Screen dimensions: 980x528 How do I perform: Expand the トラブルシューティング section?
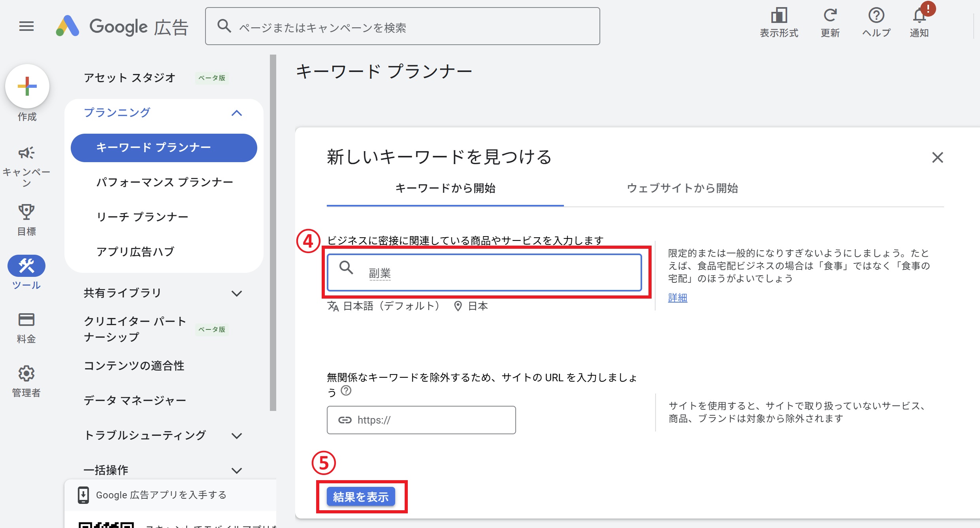point(237,436)
